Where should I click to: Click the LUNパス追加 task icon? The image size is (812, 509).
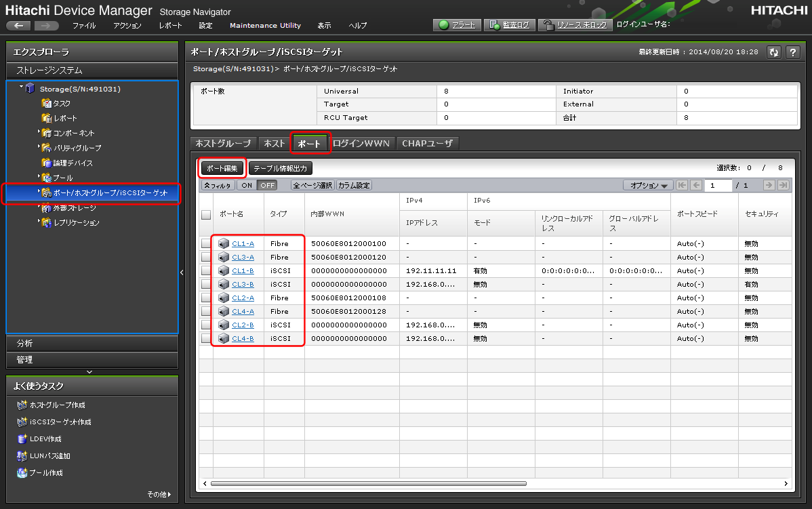(22, 455)
